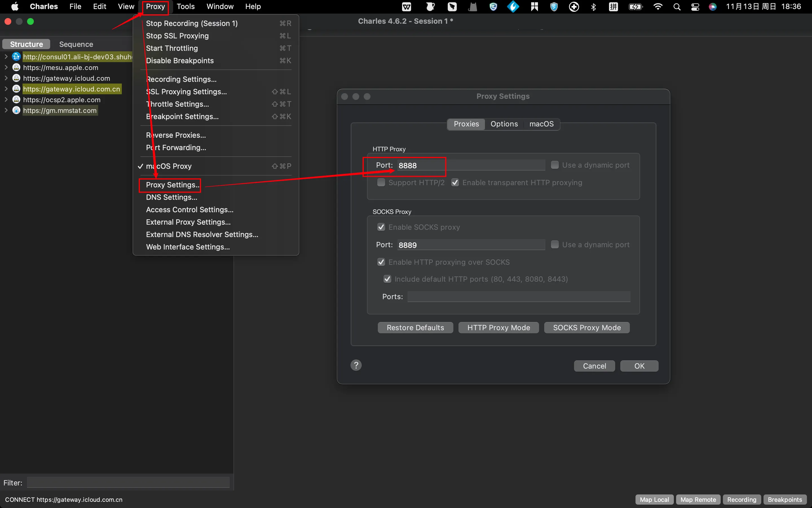Select SSL Proxying Settings... menu item

click(x=216, y=92)
